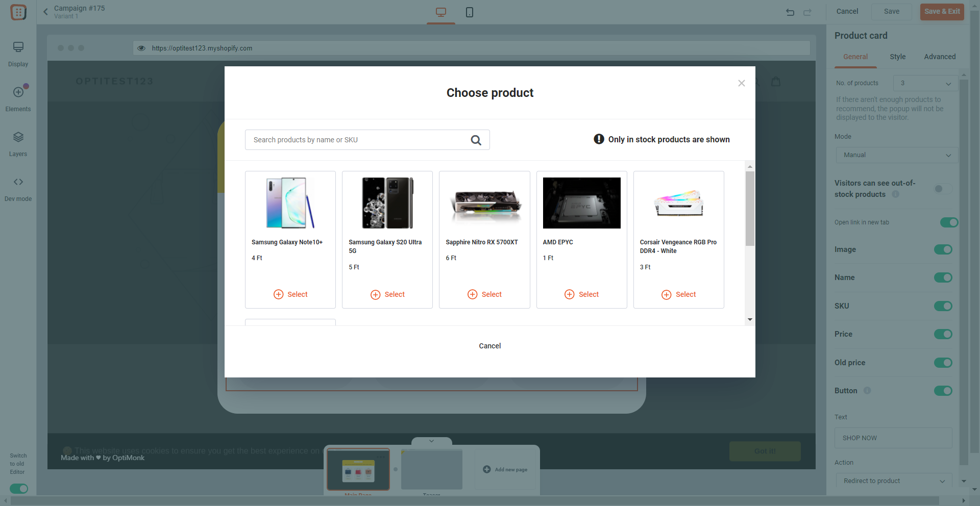Click the redo arrow icon
The height and width of the screenshot is (506, 980).
pos(807,12)
